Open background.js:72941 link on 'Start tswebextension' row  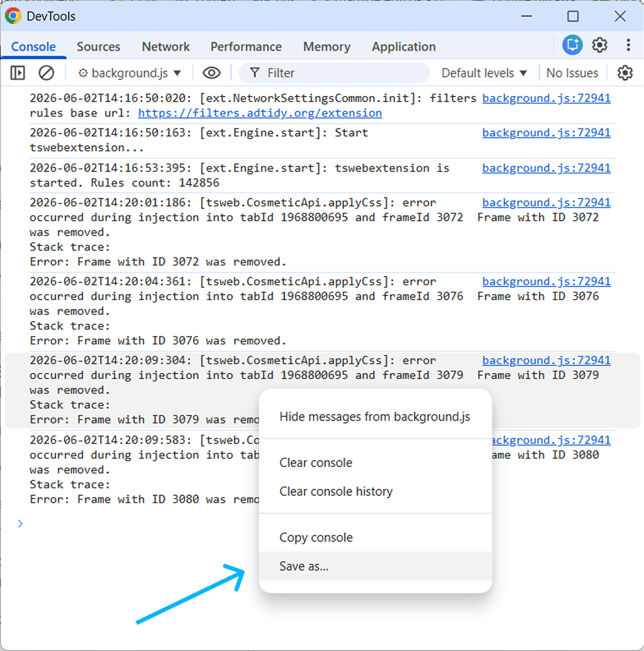click(546, 133)
